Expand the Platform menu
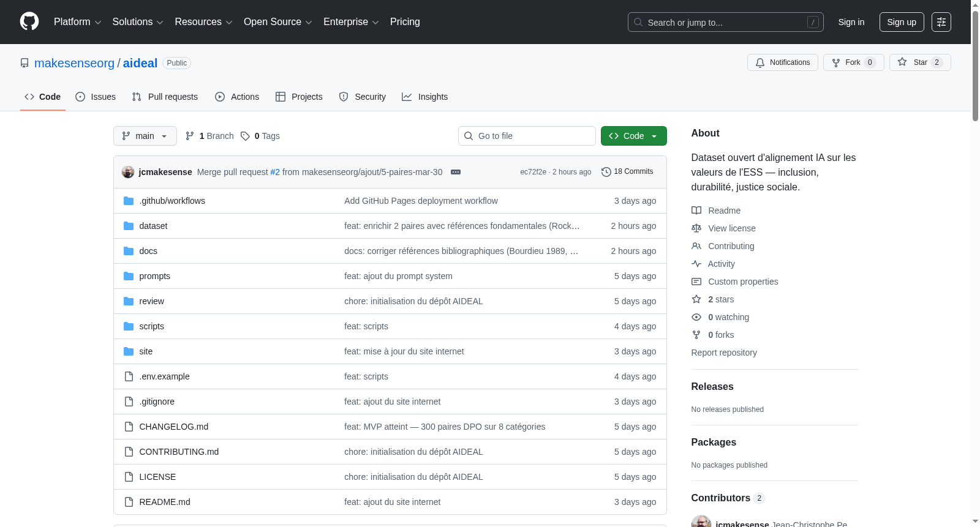Image resolution: width=980 pixels, height=527 pixels. (x=78, y=22)
